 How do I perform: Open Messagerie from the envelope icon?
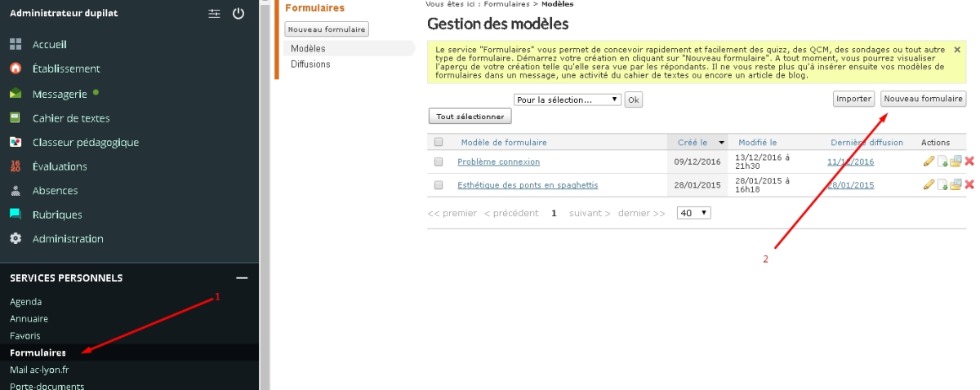tap(16, 94)
